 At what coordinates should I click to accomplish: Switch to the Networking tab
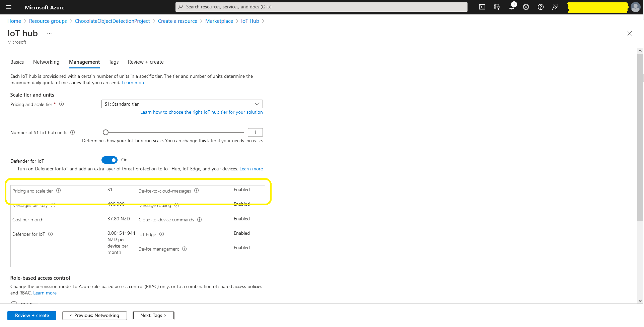(46, 62)
